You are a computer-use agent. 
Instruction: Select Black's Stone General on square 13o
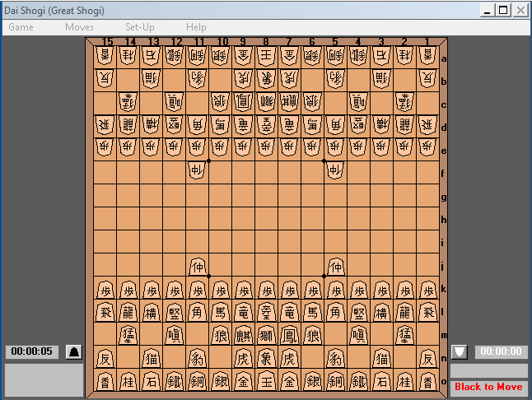point(152,382)
